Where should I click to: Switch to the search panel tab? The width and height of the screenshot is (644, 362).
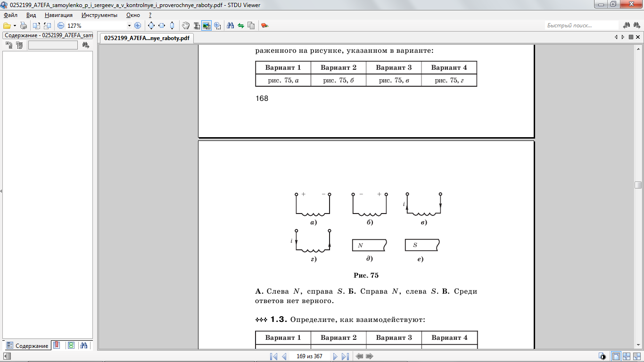[84, 345]
